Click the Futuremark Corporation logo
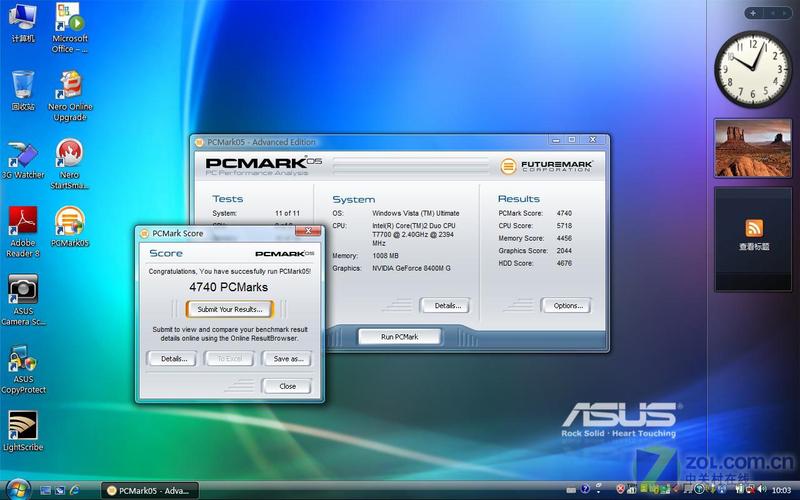Screen dimensions: 800x500 coord(546,166)
